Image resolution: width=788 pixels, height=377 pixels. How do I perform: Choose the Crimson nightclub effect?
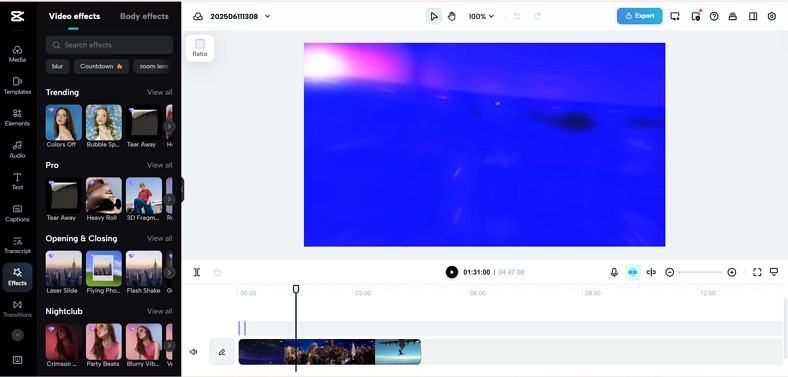(64, 341)
